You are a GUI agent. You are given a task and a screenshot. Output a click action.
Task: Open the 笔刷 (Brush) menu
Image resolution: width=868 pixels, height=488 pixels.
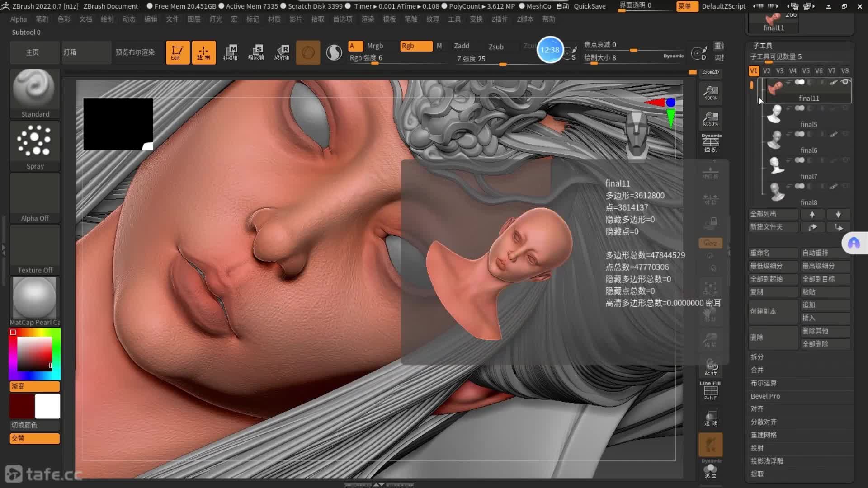[42, 19]
